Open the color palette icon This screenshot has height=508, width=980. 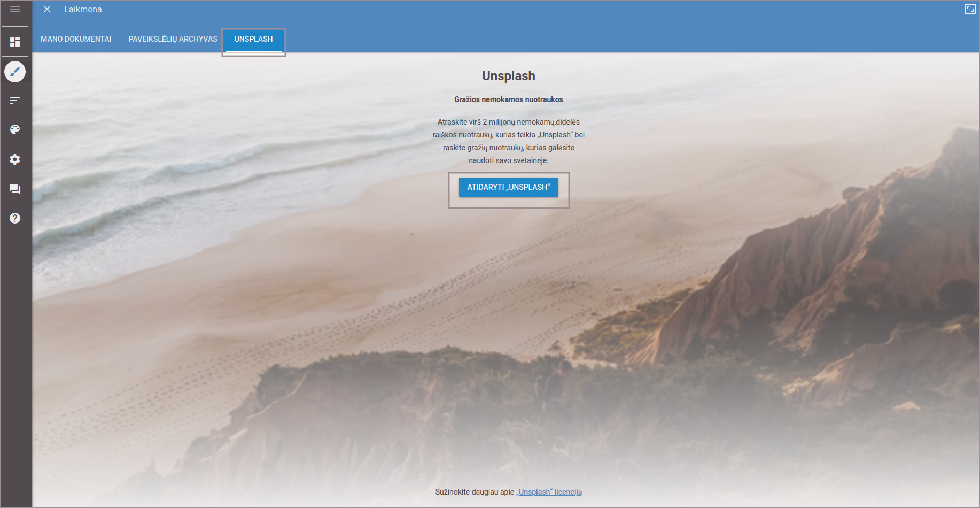click(15, 129)
